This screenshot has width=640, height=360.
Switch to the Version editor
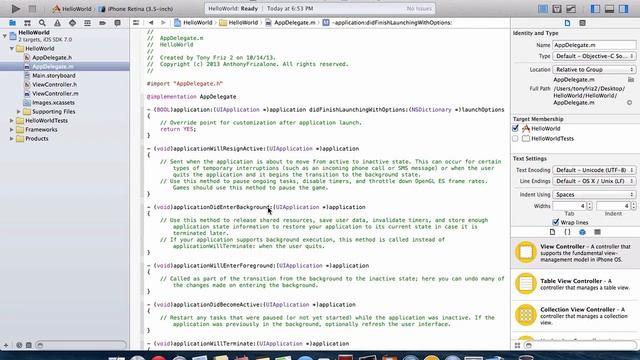[x=571, y=9]
